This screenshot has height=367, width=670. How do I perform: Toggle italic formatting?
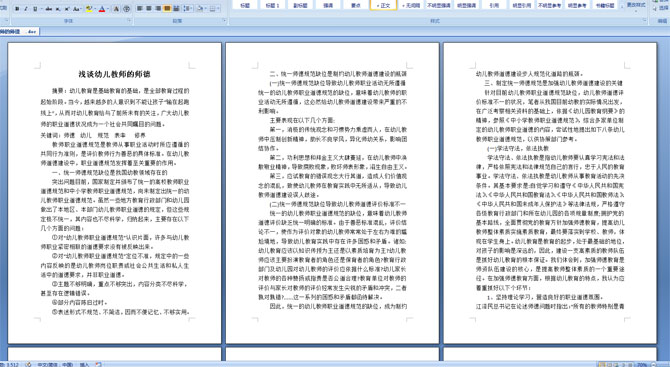coord(26,9)
